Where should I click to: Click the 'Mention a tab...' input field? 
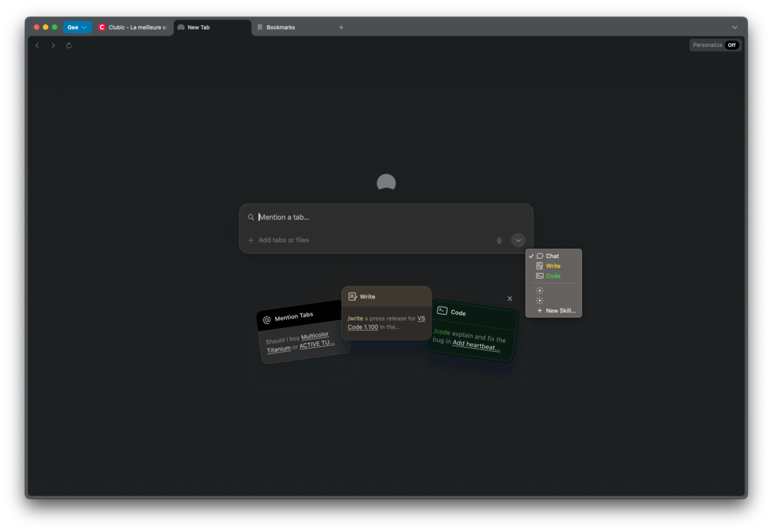click(386, 217)
